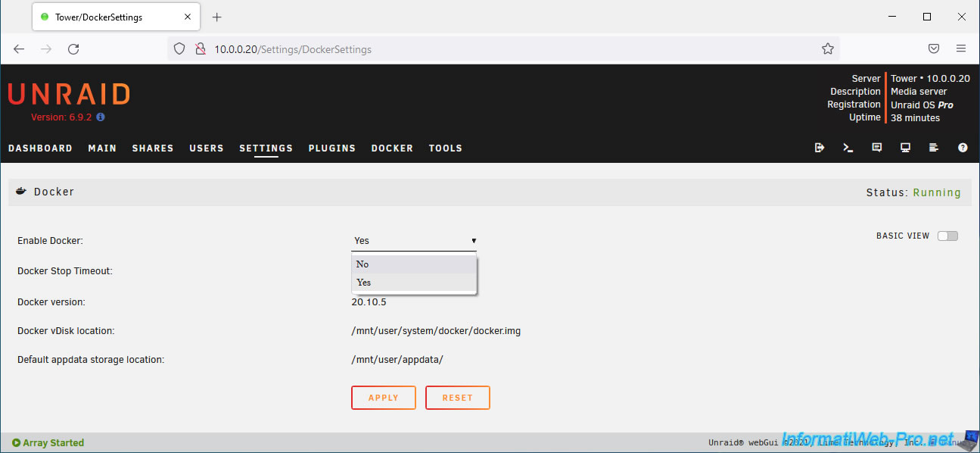This screenshot has width=980, height=453.
Task: Go to the Dashboard menu
Action: [x=40, y=148]
